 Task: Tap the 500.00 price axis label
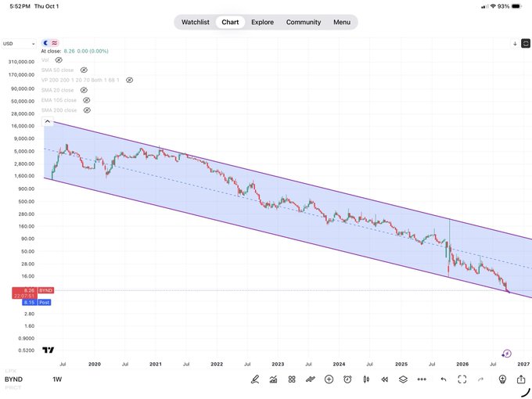(27, 202)
